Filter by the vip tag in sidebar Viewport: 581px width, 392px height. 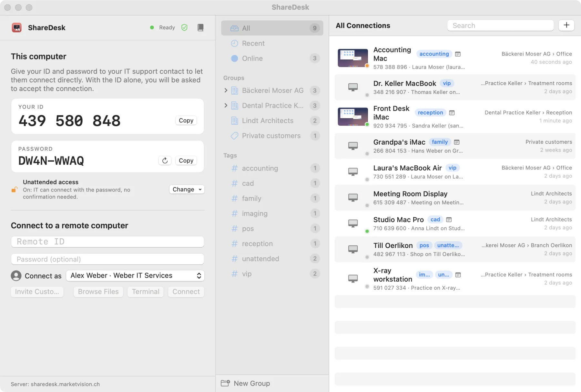pyautogui.click(x=272, y=274)
